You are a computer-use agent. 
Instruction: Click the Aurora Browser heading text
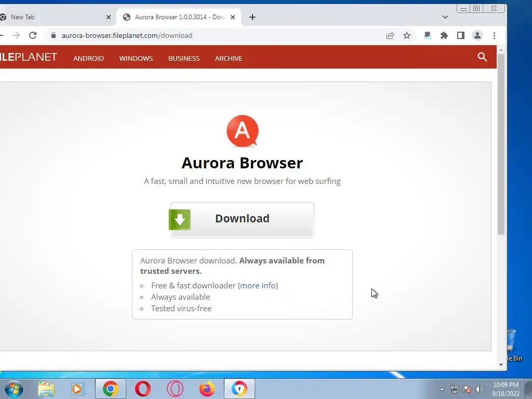pyautogui.click(x=242, y=163)
